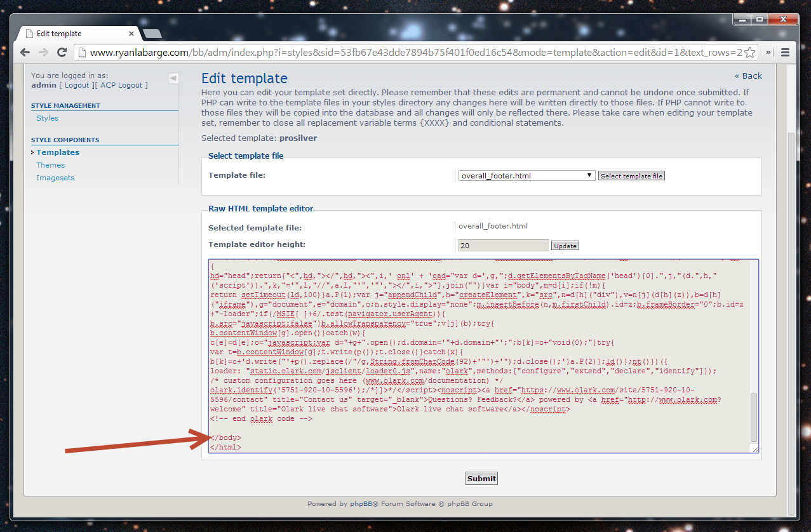Open Chrome hamburger menu
Image resolution: width=811 pixels, height=532 pixels.
[x=785, y=52]
